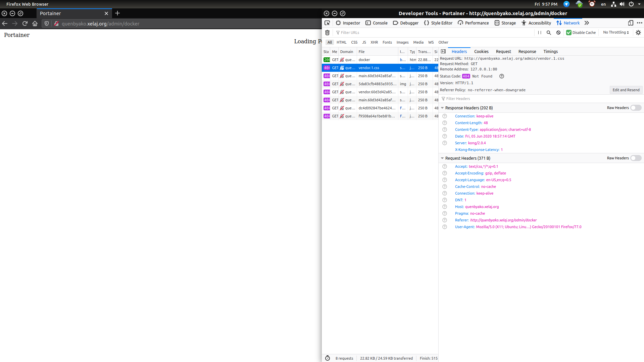The image size is (644, 362).
Task: Toggle Raw Headers for Request Headers
Action: click(635, 158)
